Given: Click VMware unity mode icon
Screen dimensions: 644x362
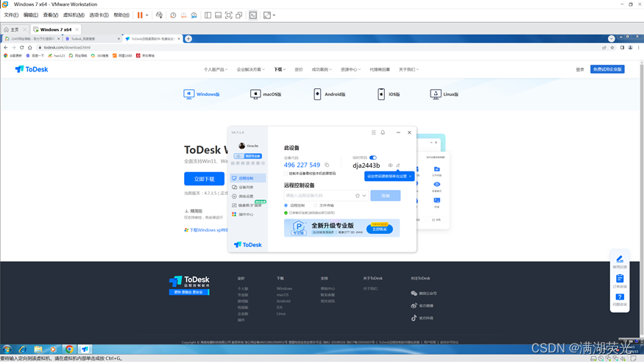Looking at the screenshot, I should (x=239, y=15).
